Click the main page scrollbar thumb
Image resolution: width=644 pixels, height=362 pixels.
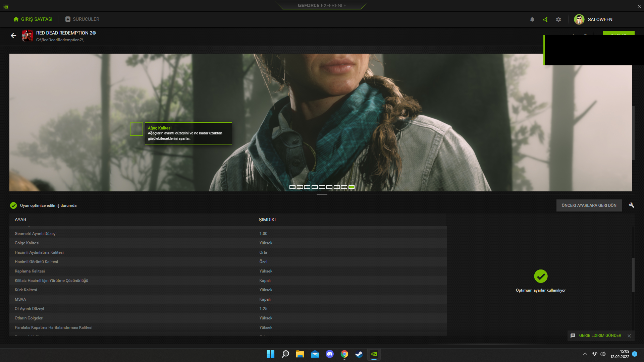(633, 133)
